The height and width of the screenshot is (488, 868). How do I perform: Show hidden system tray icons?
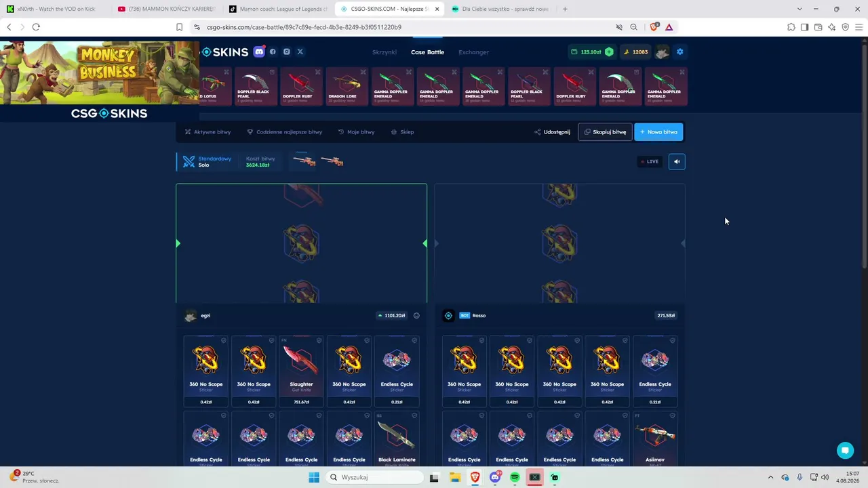pos(770,477)
